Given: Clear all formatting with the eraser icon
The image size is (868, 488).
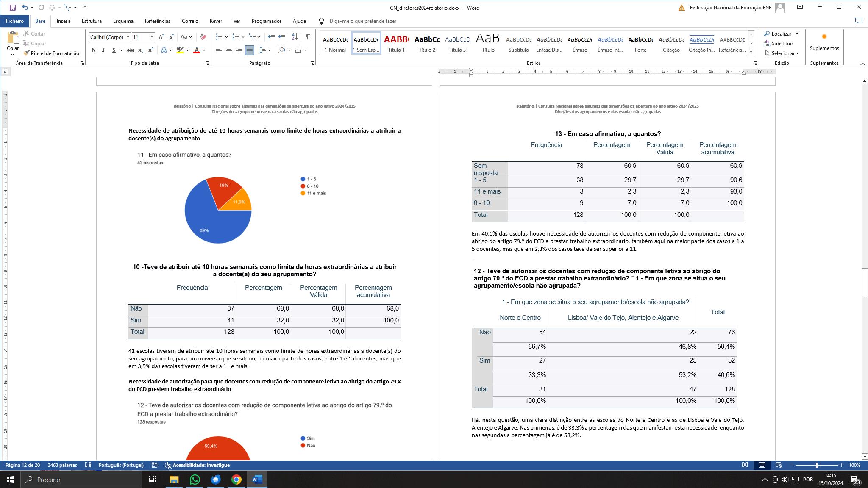Looking at the screenshot, I should click(x=203, y=37).
